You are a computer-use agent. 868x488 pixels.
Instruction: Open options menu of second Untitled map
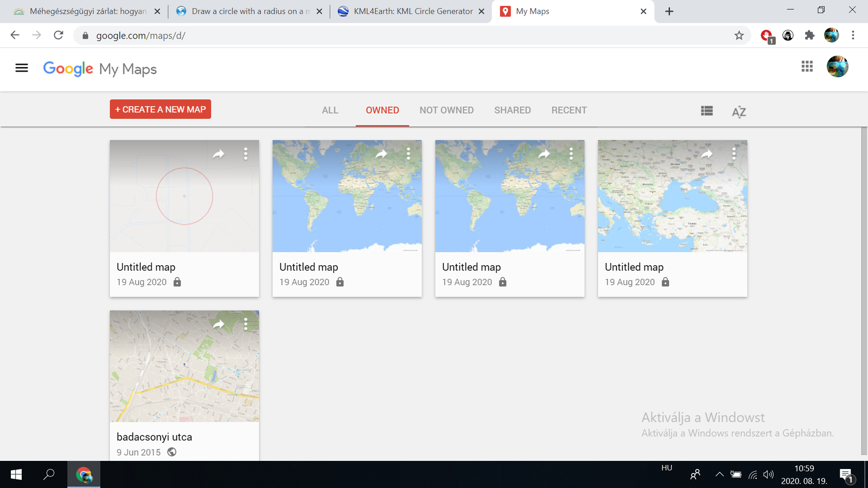(x=409, y=154)
